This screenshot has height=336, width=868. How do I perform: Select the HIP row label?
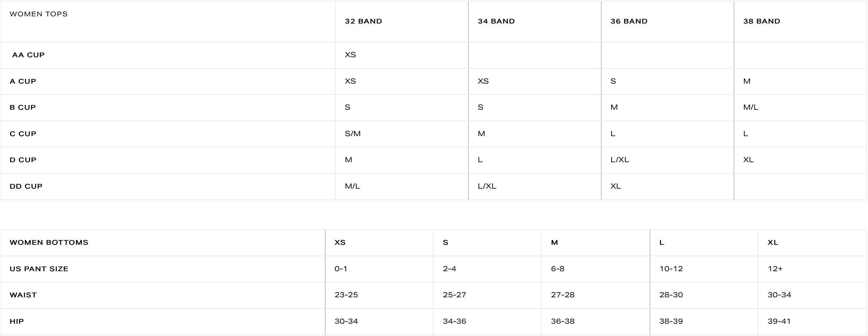pos(17,322)
